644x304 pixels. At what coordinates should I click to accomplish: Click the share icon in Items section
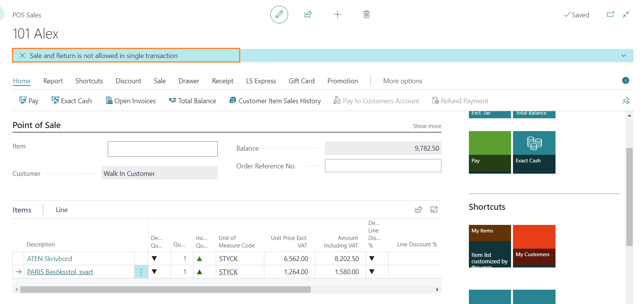[x=418, y=209]
